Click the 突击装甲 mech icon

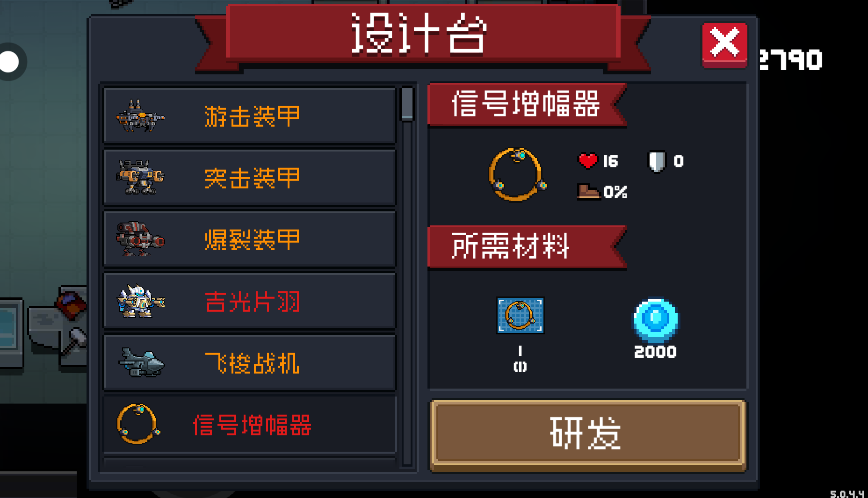click(140, 177)
